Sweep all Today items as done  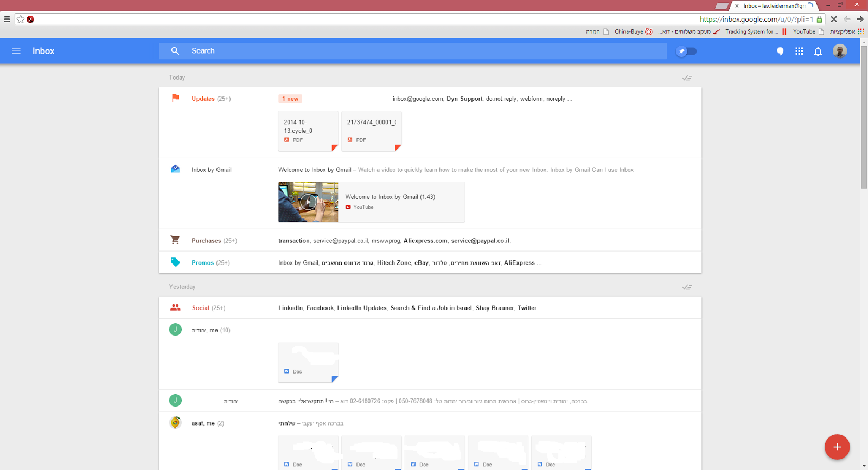click(687, 78)
